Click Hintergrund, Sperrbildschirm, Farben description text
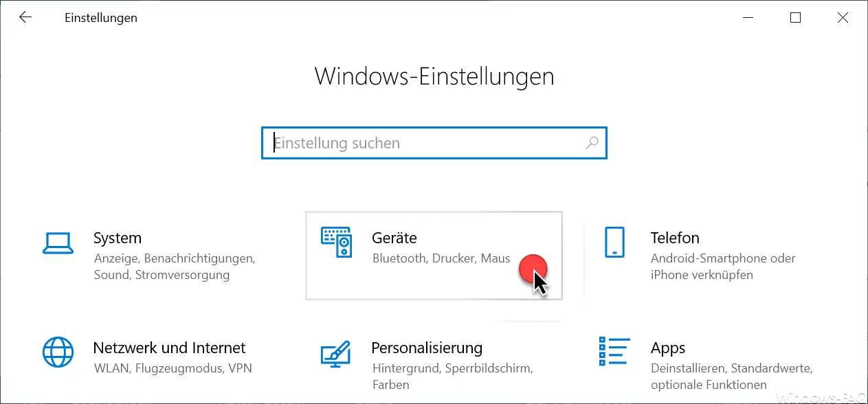Viewport: 868px width, 404px height. point(452,377)
